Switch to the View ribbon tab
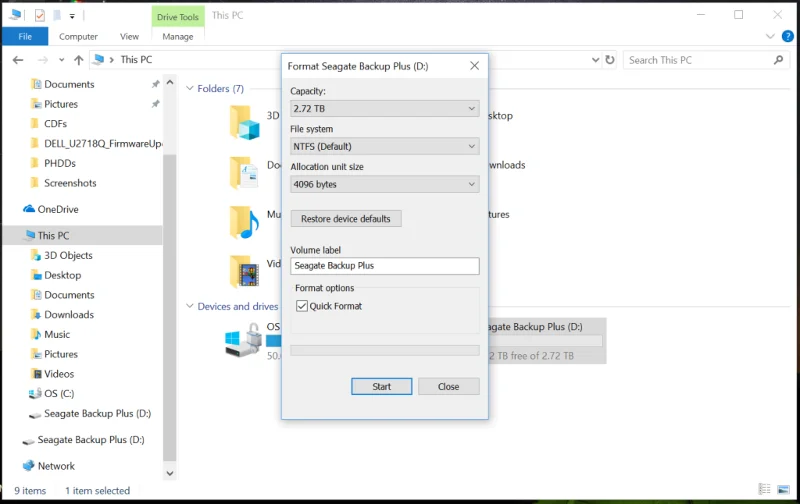Viewport: 800px width, 504px height. [129, 37]
